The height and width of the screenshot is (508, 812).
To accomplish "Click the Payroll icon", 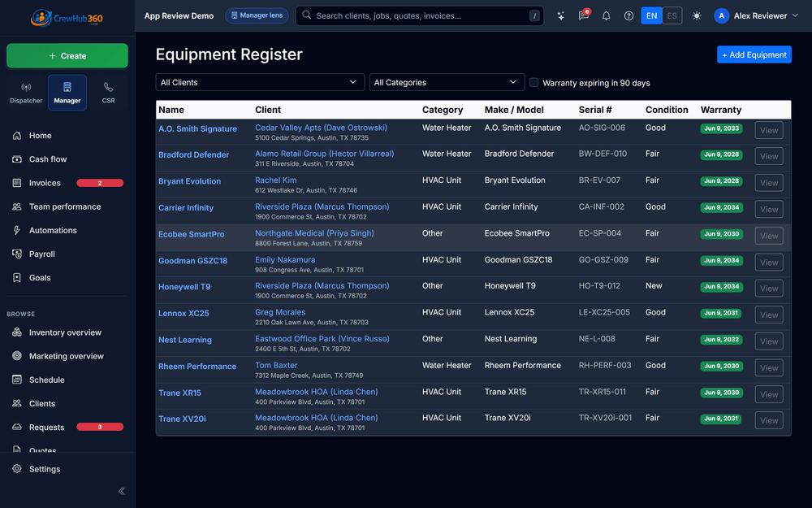I will pos(17,254).
